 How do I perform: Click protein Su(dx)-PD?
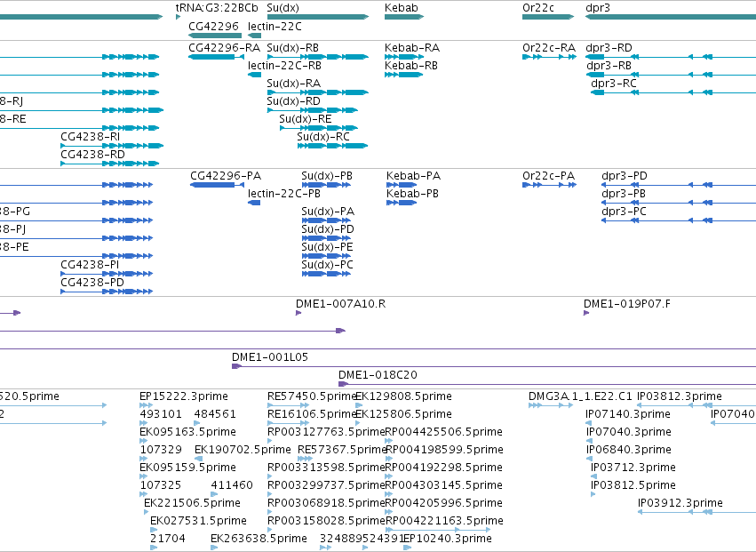pos(326,238)
